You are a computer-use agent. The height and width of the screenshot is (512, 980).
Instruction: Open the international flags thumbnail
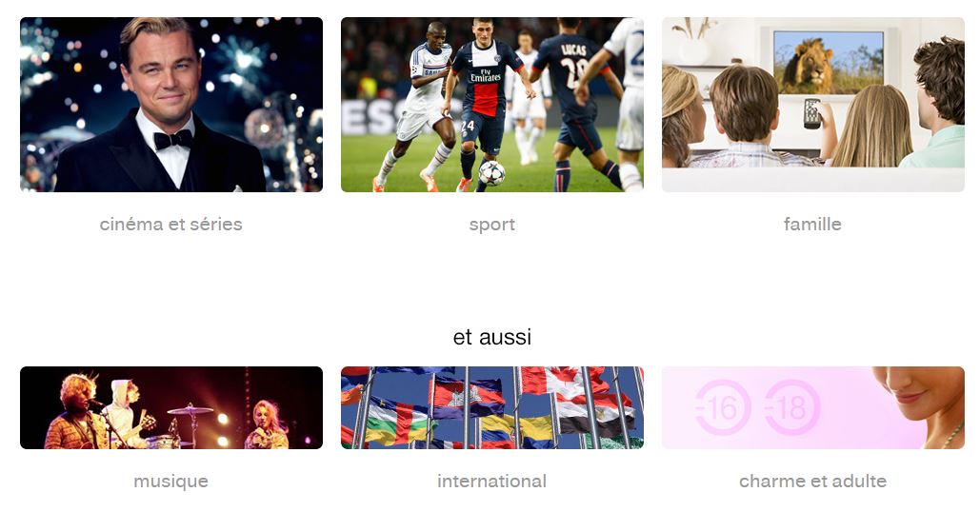(x=491, y=407)
